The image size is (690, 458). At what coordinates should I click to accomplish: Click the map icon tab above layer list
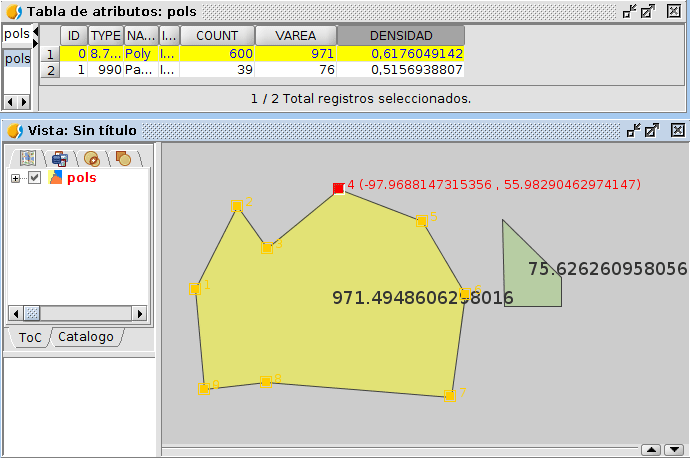click(x=27, y=158)
